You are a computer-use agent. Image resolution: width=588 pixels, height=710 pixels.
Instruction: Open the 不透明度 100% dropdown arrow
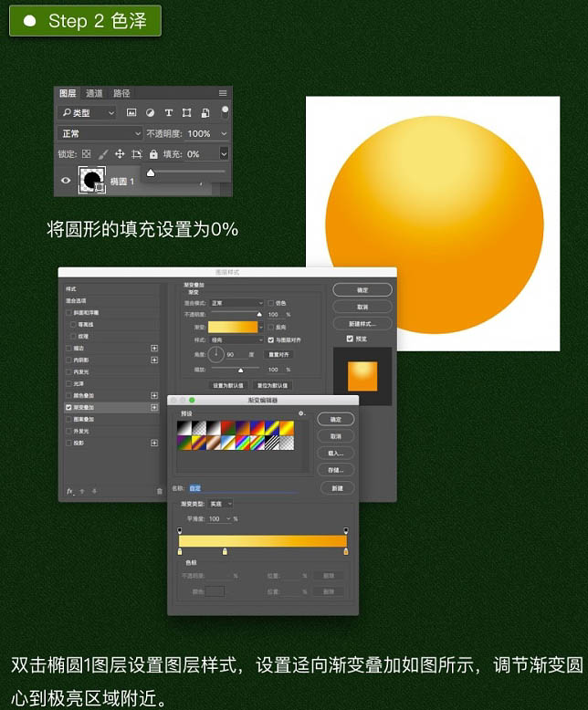point(224,133)
